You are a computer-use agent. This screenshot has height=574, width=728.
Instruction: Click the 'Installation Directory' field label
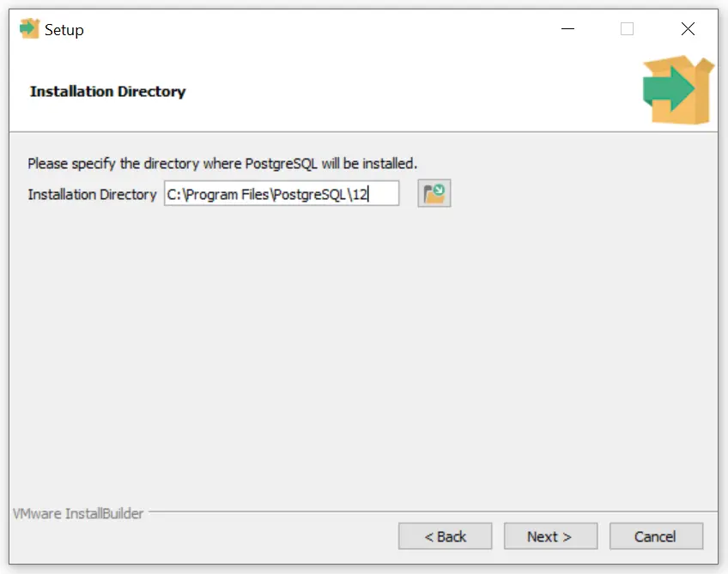point(92,195)
